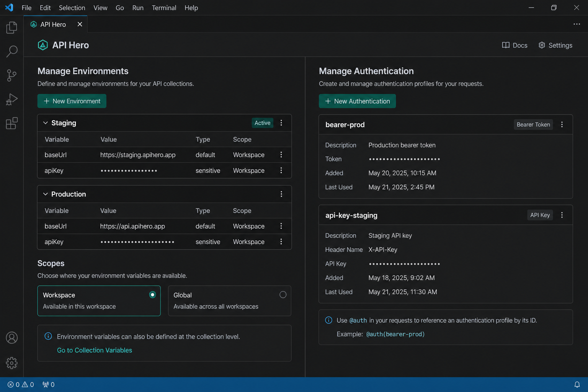Click the info icon beside collection variables note

click(x=48, y=336)
